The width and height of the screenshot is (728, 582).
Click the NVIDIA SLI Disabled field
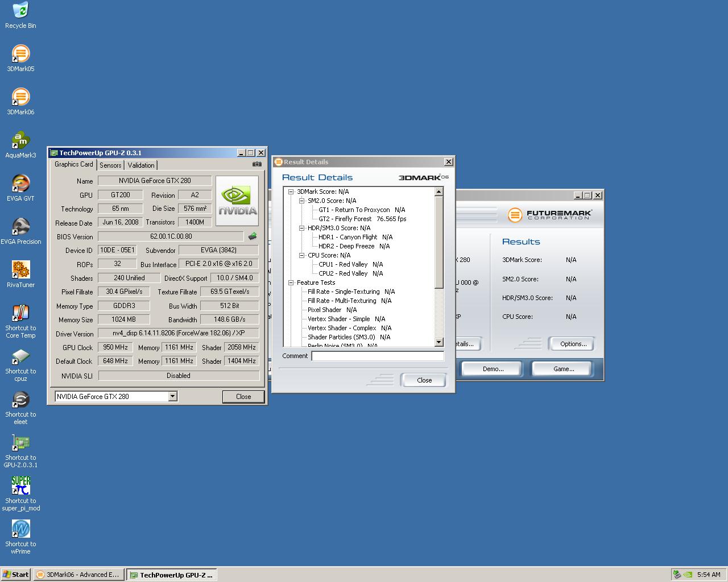click(x=179, y=376)
